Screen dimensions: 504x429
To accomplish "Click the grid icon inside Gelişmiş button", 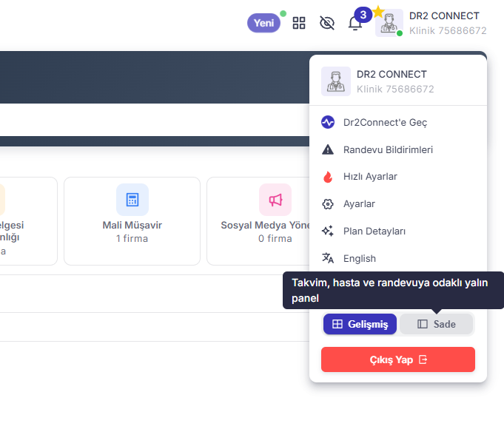I will tap(337, 324).
